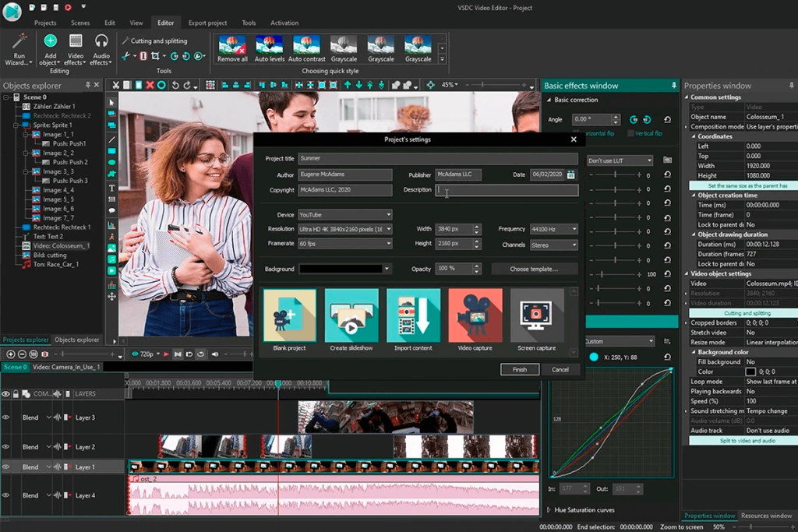The height and width of the screenshot is (532, 798).
Task: Select the Auto levels quick style
Action: click(269, 47)
